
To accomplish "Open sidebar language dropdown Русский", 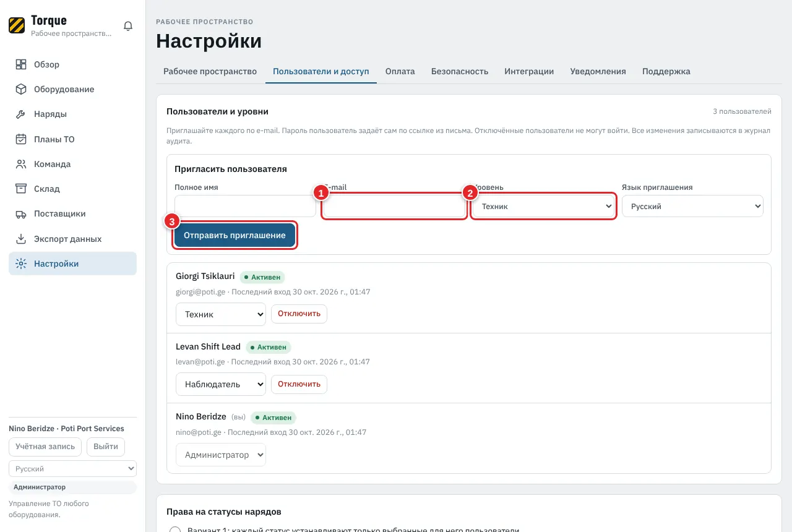I will click(72, 469).
